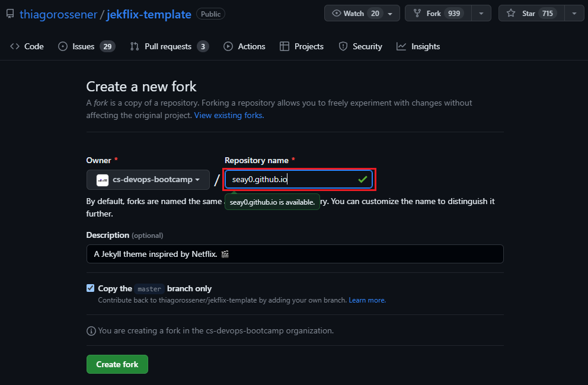Click the Watch count 20 badge
This screenshot has height=385, width=588.
click(x=375, y=14)
